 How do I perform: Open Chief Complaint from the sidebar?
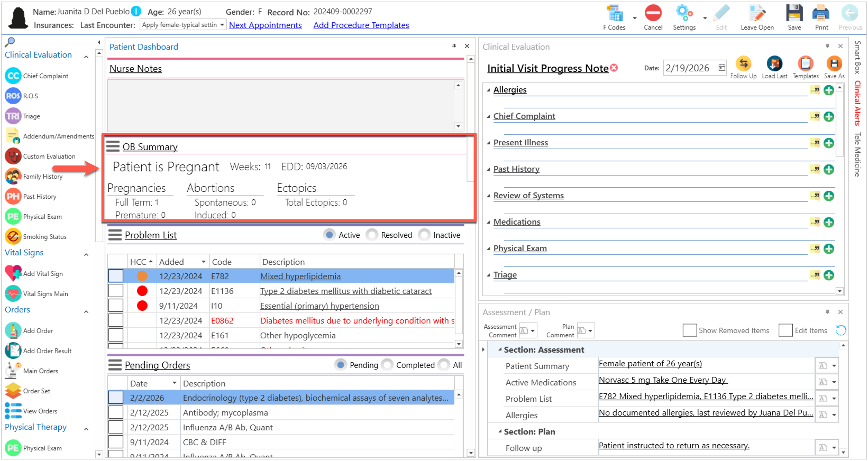(x=45, y=76)
